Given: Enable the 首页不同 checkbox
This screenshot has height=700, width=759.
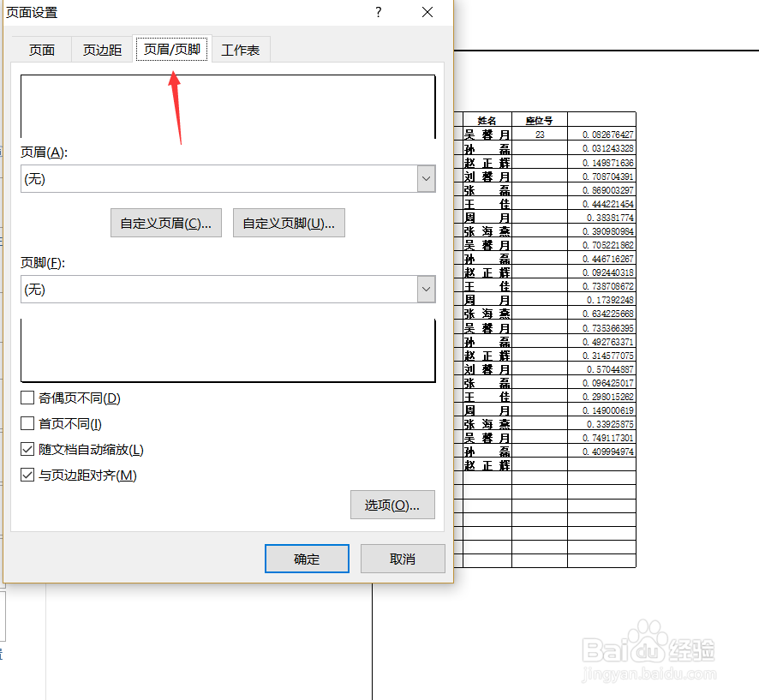Looking at the screenshot, I should point(27,423).
